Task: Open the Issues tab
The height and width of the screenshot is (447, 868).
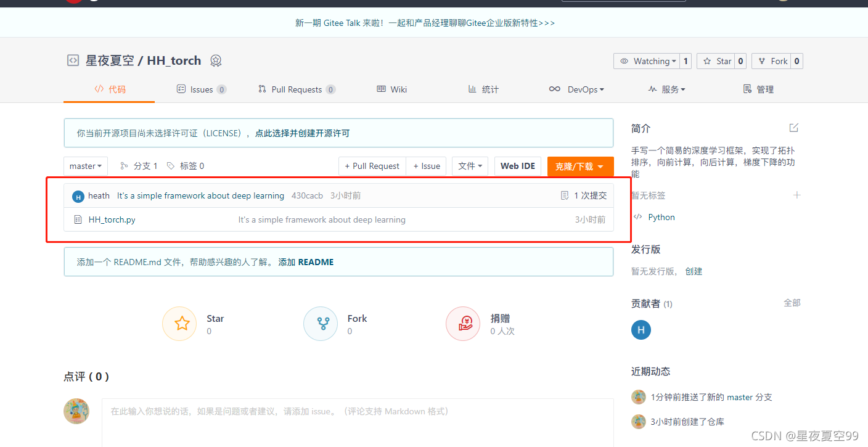Action: [201, 89]
